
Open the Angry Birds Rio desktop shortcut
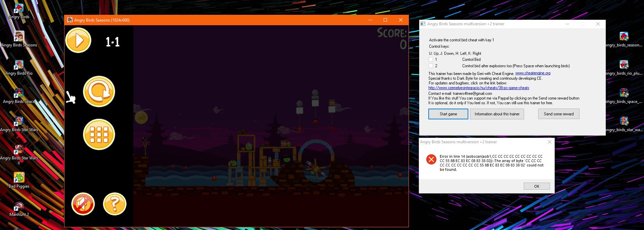(19, 65)
